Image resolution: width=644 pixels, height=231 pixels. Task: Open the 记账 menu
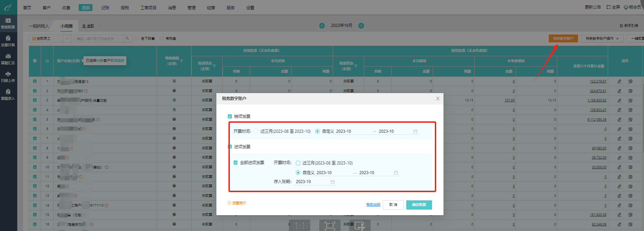[x=105, y=8]
